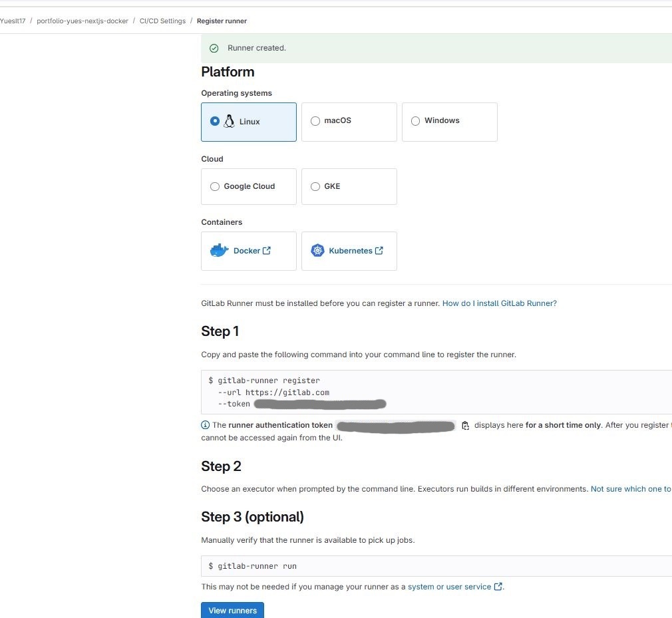Click external link icon beside Docker
Viewport: 672px width, 618px height.
[267, 250]
